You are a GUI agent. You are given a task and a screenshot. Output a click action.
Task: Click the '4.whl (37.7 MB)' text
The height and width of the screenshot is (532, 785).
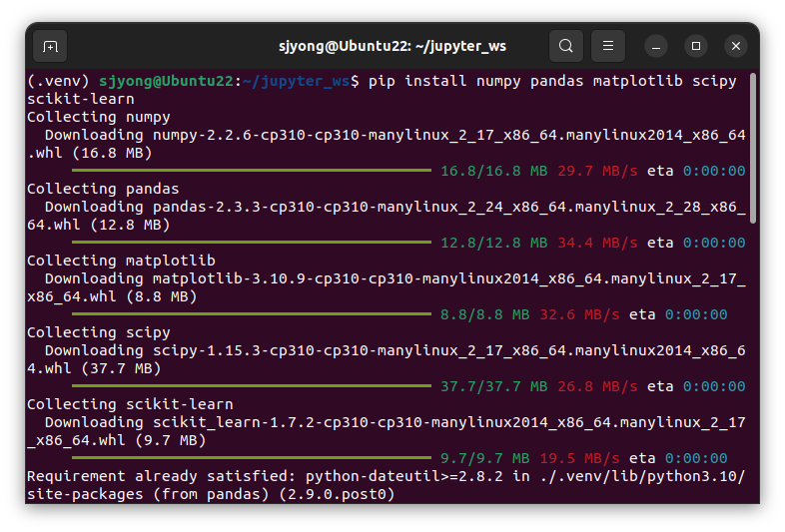(x=94, y=369)
